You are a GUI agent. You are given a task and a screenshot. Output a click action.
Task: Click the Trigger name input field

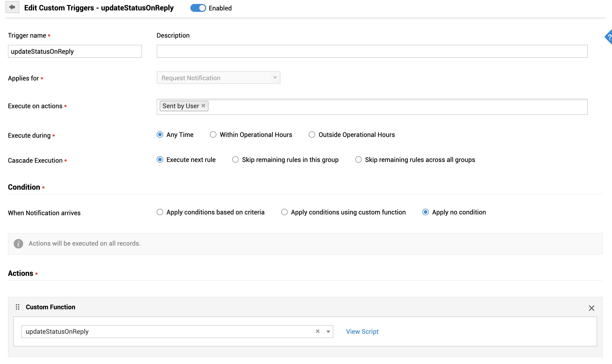[x=75, y=52]
